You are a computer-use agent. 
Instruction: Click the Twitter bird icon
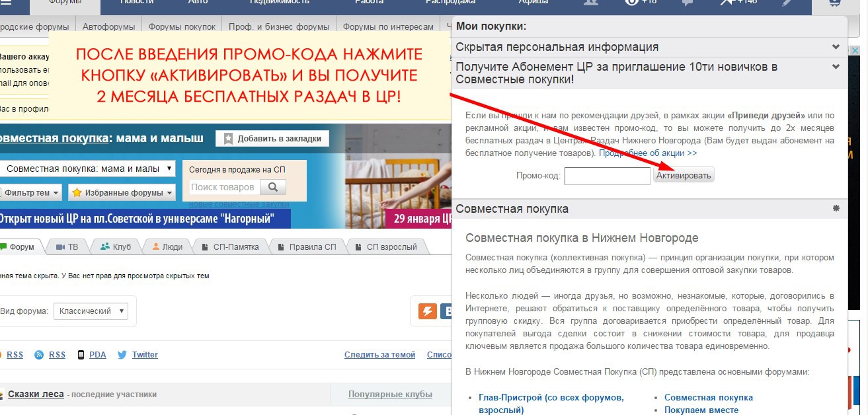[122, 355]
